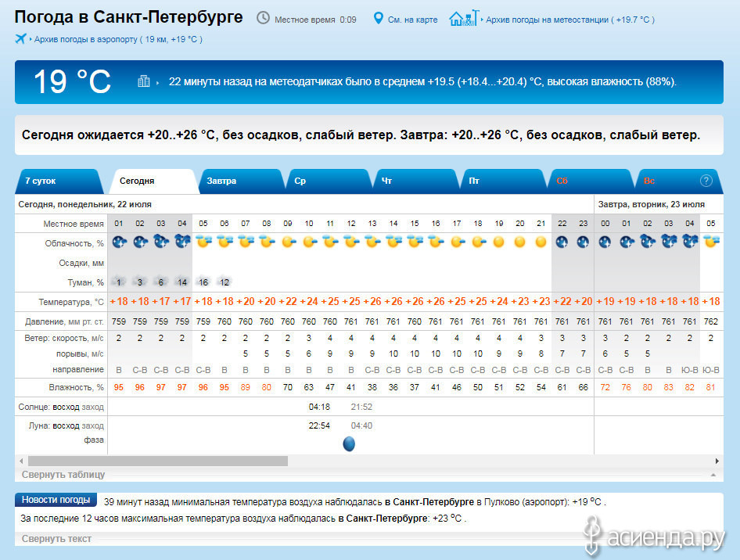Viewport: 740px width, 560px height.
Task: Click the 19 °C current temperature
Action: click(x=72, y=81)
